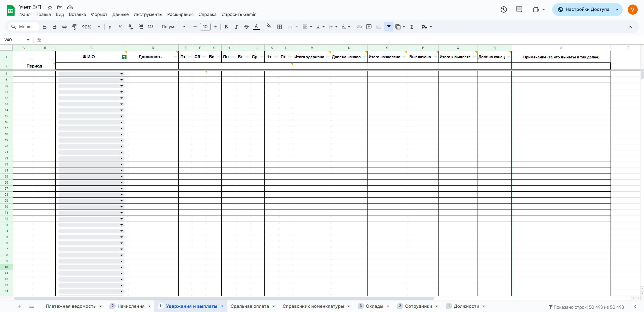Apply bold formatting with B icon
Viewport: 644px width, 312px height.
[226, 27]
